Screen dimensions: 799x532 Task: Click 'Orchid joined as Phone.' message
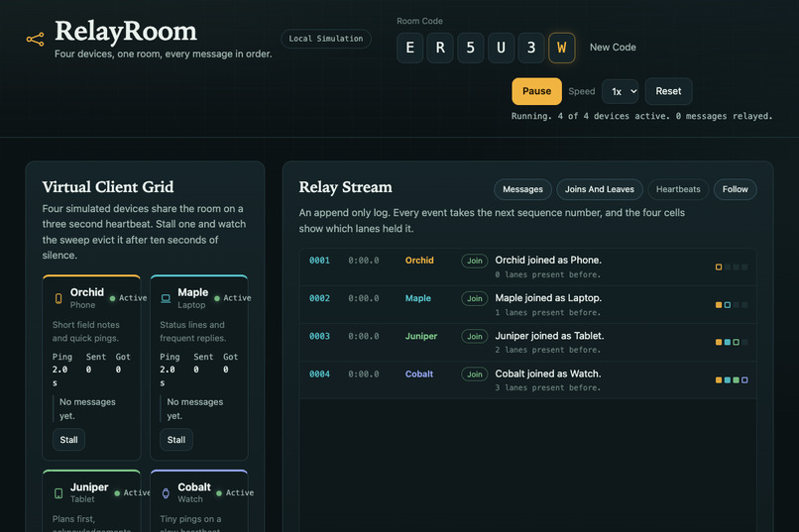coord(548,261)
